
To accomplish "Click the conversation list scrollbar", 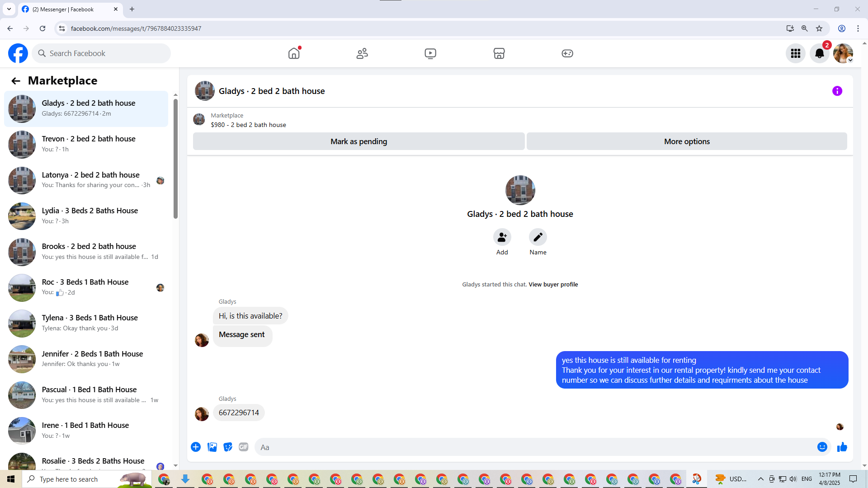I will (x=175, y=158).
